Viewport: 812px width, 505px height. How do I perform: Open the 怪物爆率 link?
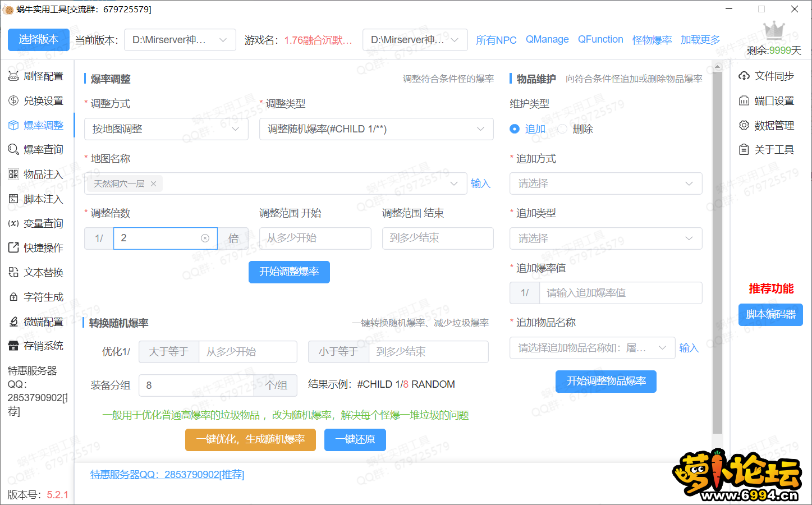point(652,40)
